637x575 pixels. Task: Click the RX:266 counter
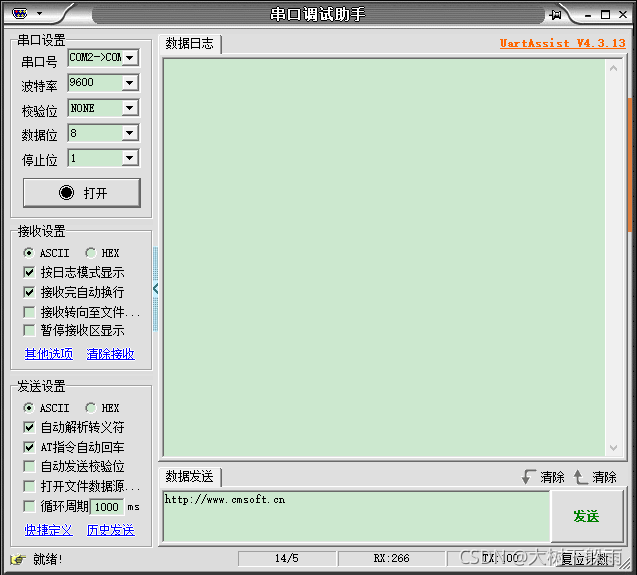391,558
